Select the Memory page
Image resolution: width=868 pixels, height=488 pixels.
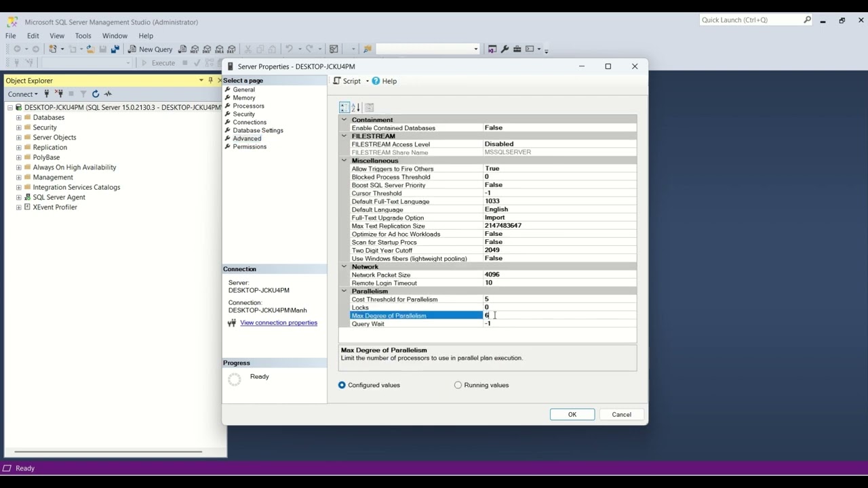tap(244, 98)
